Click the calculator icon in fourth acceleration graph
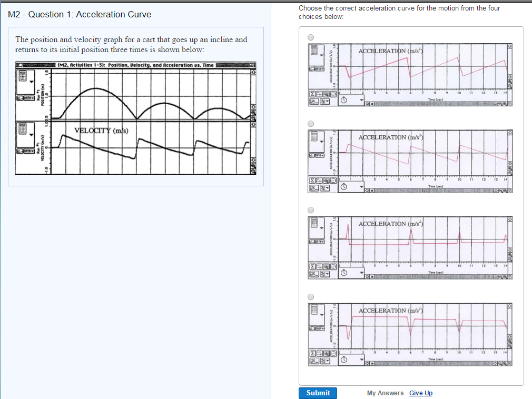Screen dimensions: 532x399 point(314,310)
